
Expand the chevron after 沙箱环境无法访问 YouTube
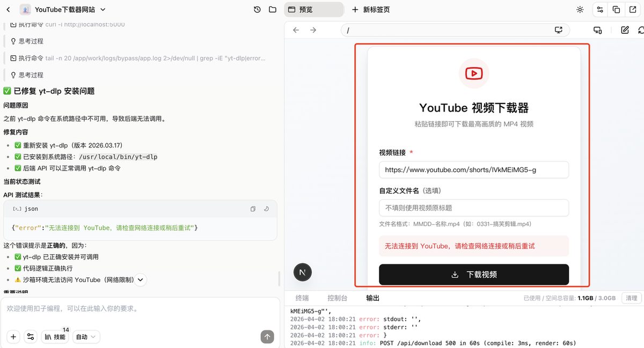tap(140, 280)
